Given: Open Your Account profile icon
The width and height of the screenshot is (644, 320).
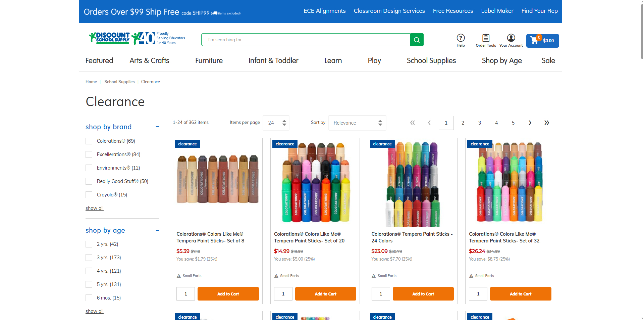Looking at the screenshot, I should coord(511,38).
